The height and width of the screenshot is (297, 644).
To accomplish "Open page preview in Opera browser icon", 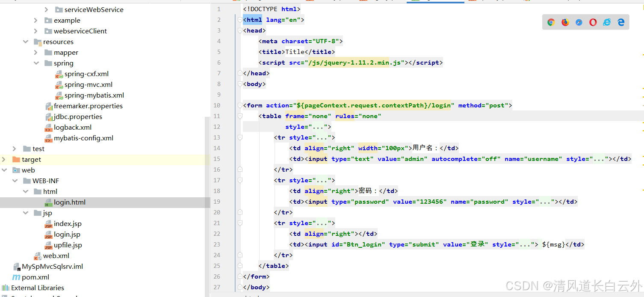I will pos(593,22).
